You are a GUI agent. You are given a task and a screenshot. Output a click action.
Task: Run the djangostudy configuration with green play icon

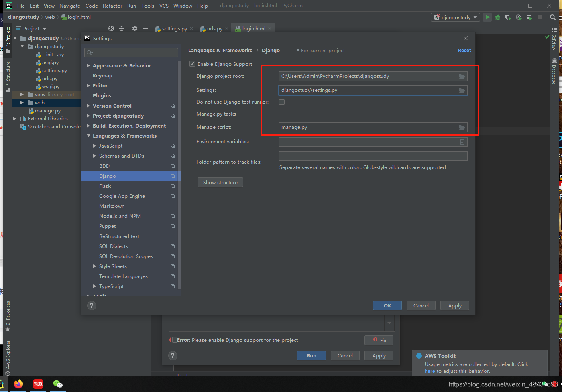(x=487, y=17)
